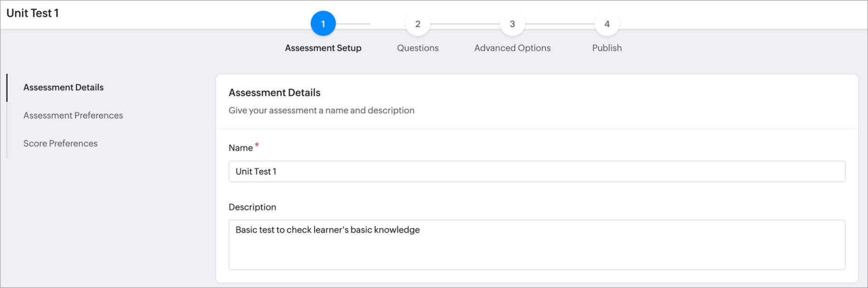This screenshot has height=288, width=868.
Task: Open Assessment Preferences in the sidebar
Action: click(x=73, y=115)
